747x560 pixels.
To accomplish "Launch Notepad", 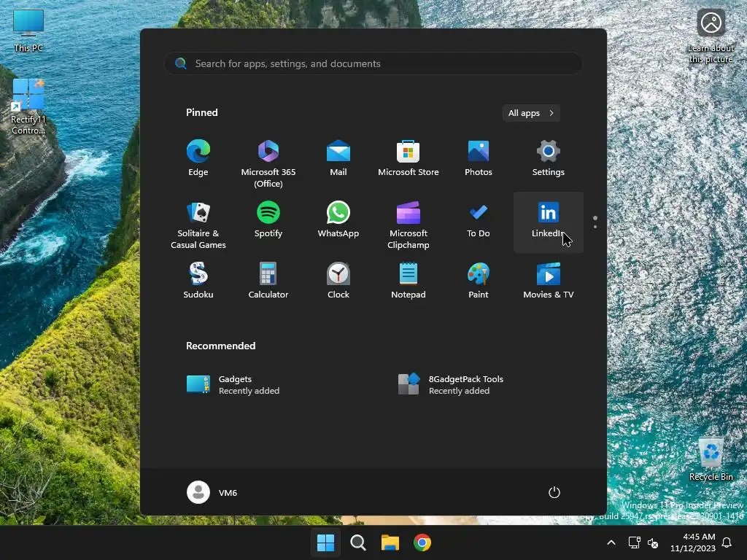I will (x=409, y=281).
